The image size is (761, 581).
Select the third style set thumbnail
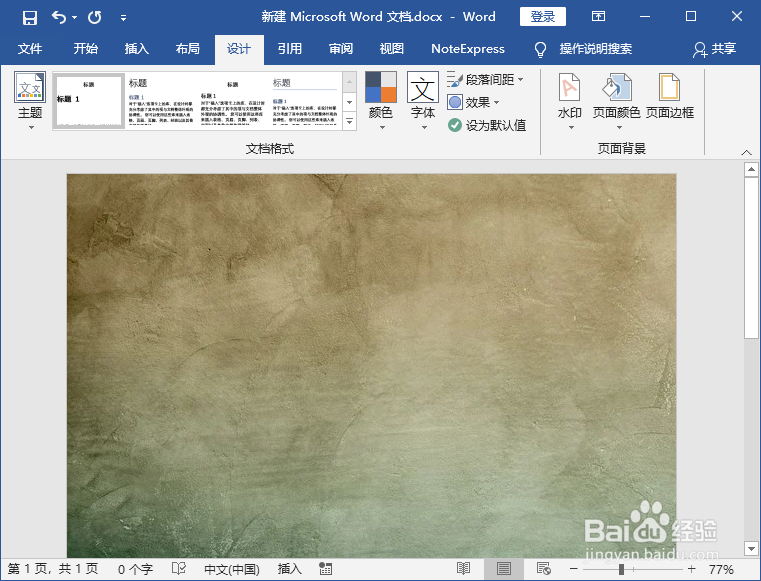coord(232,100)
